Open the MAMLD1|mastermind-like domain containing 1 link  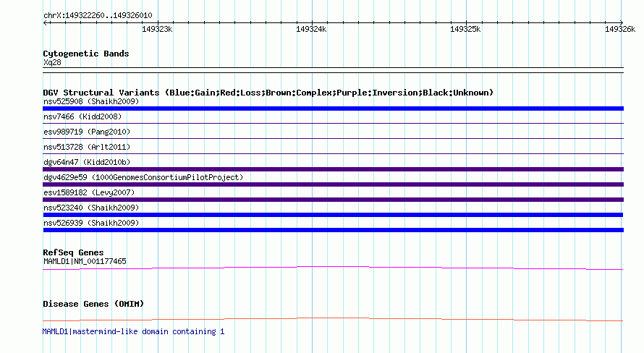click(x=133, y=331)
